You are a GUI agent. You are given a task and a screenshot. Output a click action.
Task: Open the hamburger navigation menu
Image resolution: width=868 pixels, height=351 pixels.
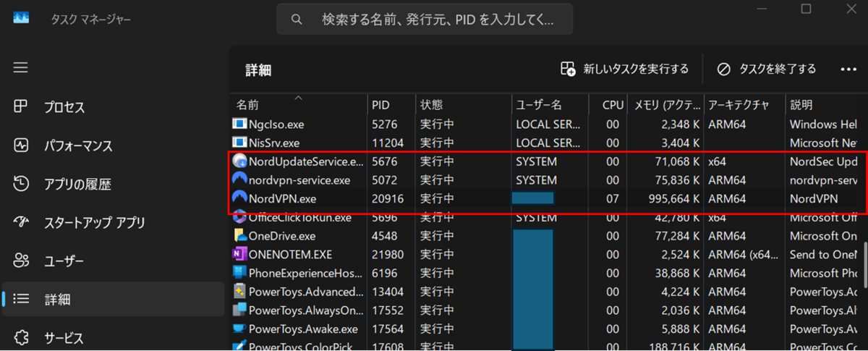[x=21, y=67]
